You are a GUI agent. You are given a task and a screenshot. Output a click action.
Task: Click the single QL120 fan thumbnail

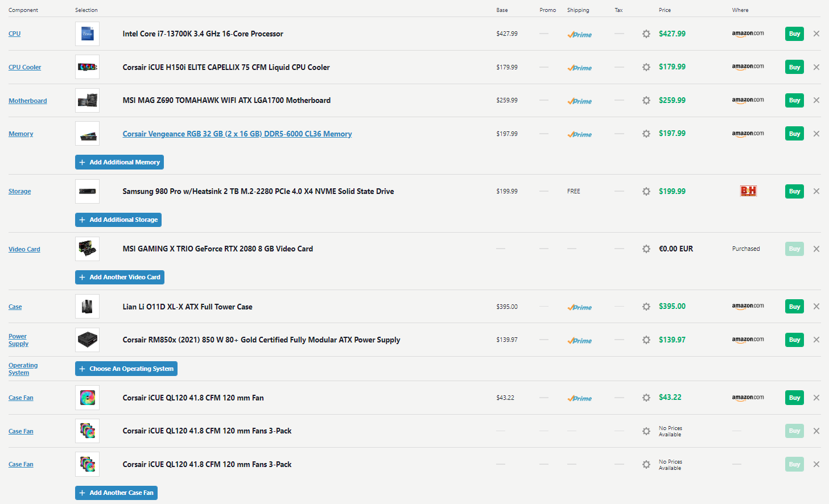[87, 398]
